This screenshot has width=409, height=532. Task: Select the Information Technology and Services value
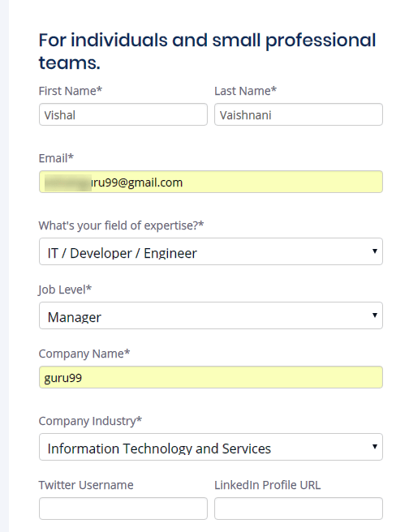[159, 448]
